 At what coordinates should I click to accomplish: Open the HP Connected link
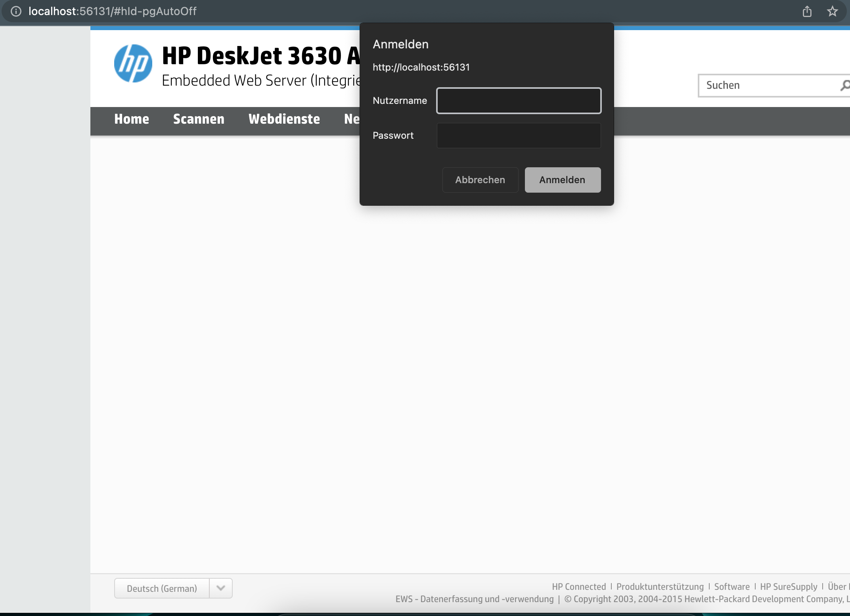[578, 587]
